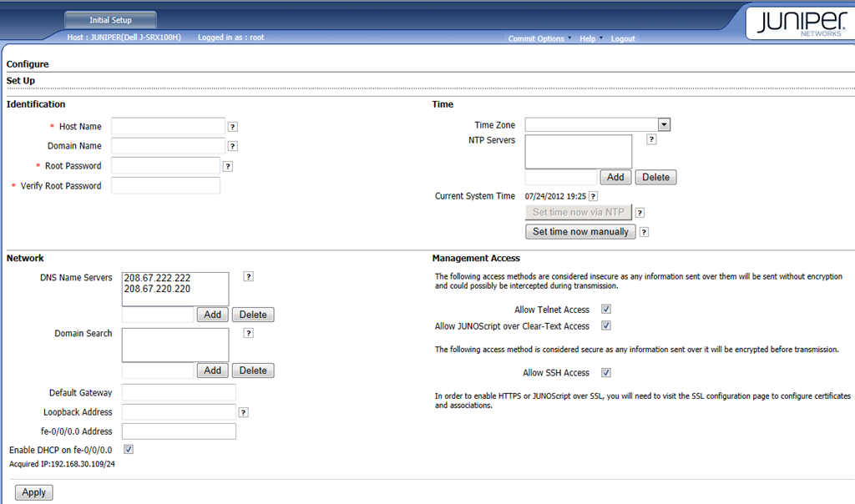Click the help icon beside Root Password
The height and width of the screenshot is (504, 855).
point(228,166)
